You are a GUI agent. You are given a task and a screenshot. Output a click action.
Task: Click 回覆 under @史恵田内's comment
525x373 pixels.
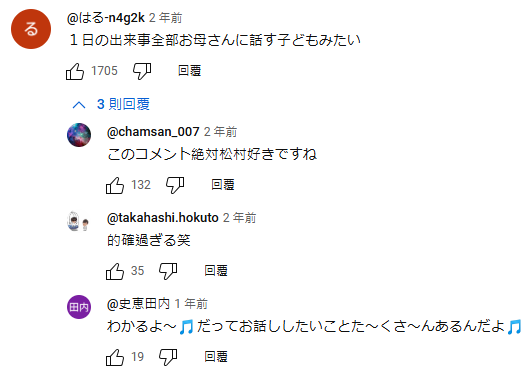pos(216,357)
